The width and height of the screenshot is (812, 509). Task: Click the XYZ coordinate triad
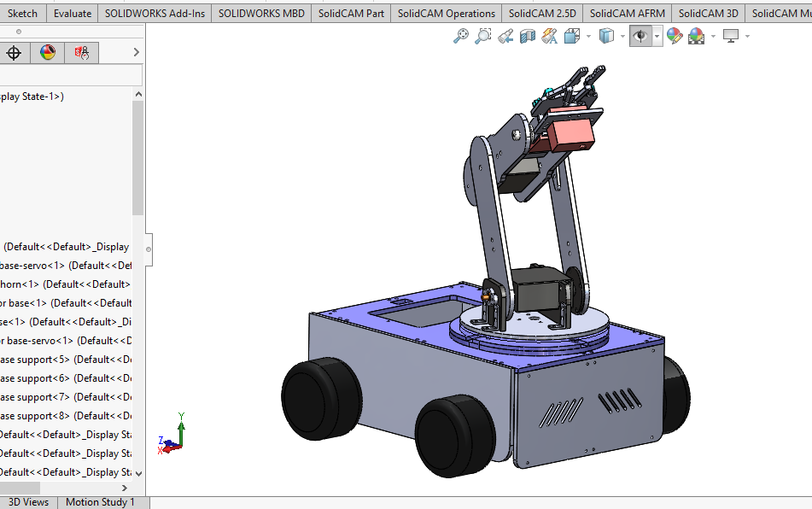(172, 434)
